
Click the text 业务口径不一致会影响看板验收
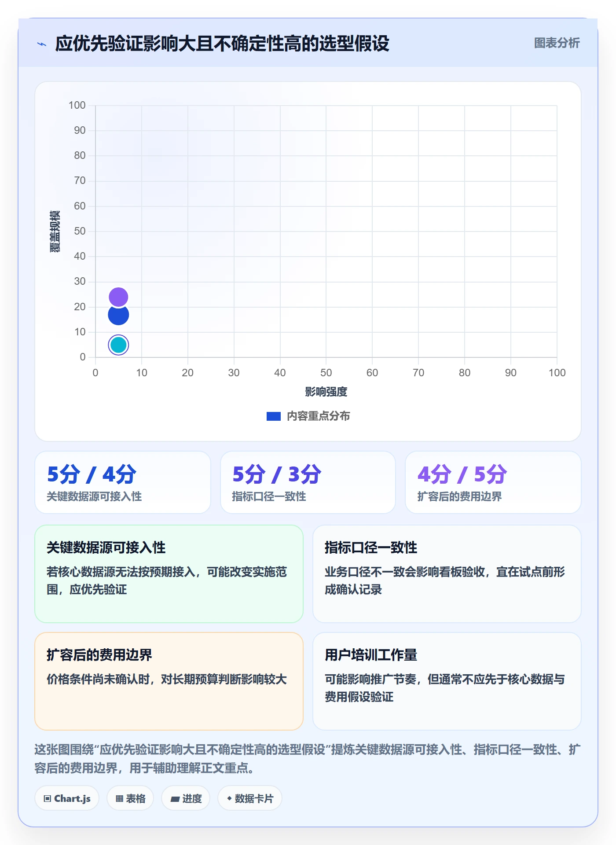pos(405,572)
